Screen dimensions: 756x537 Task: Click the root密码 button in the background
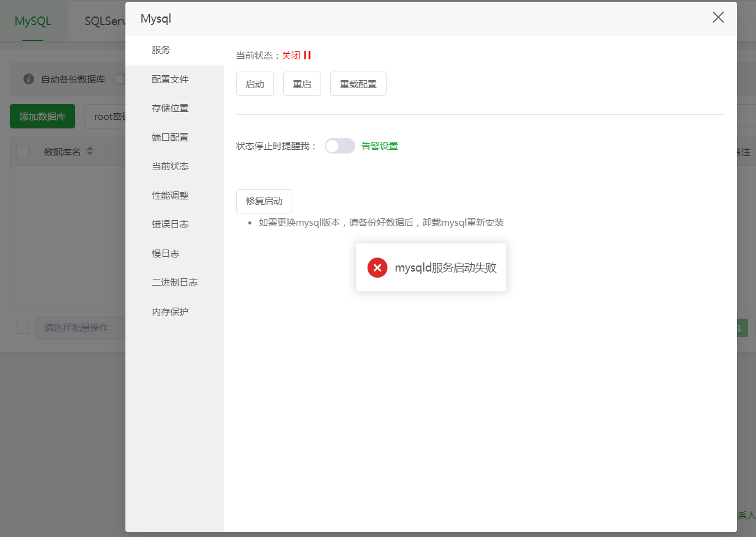(x=105, y=116)
